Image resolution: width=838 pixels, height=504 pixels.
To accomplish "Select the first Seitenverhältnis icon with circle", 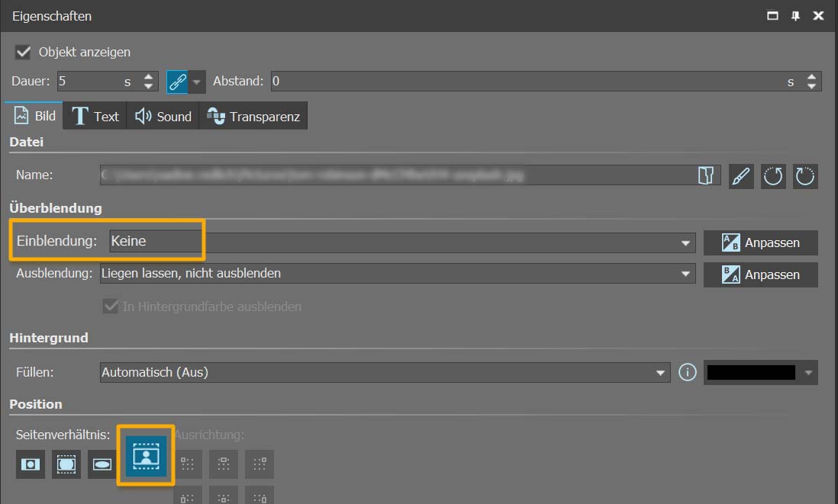I will (x=31, y=464).
